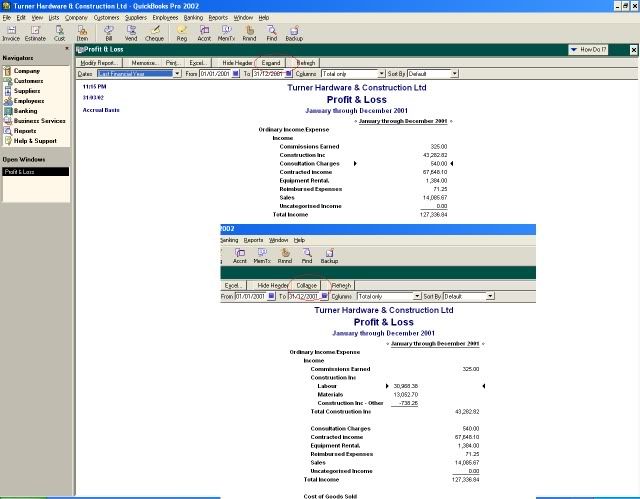Click the Accnt icon in lower inset toolbar

point(240,256)
